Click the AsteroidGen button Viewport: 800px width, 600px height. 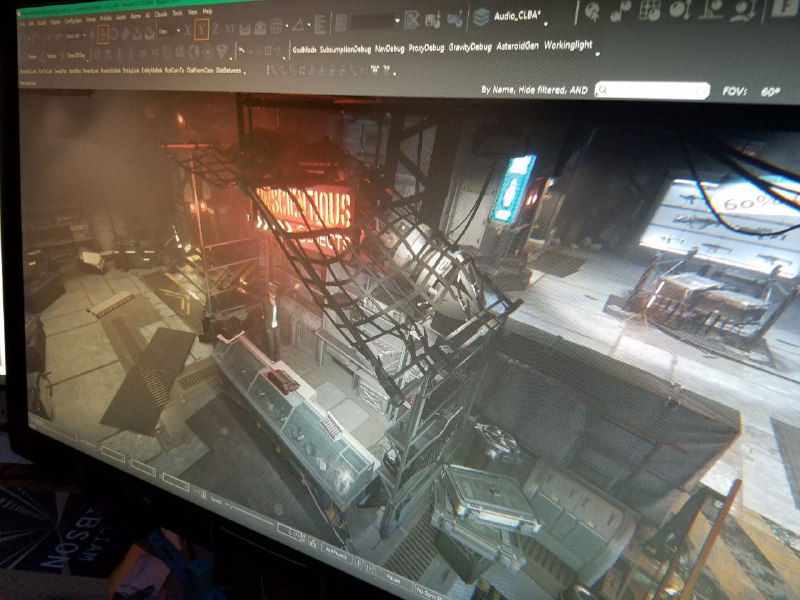[x=517, y=46]
